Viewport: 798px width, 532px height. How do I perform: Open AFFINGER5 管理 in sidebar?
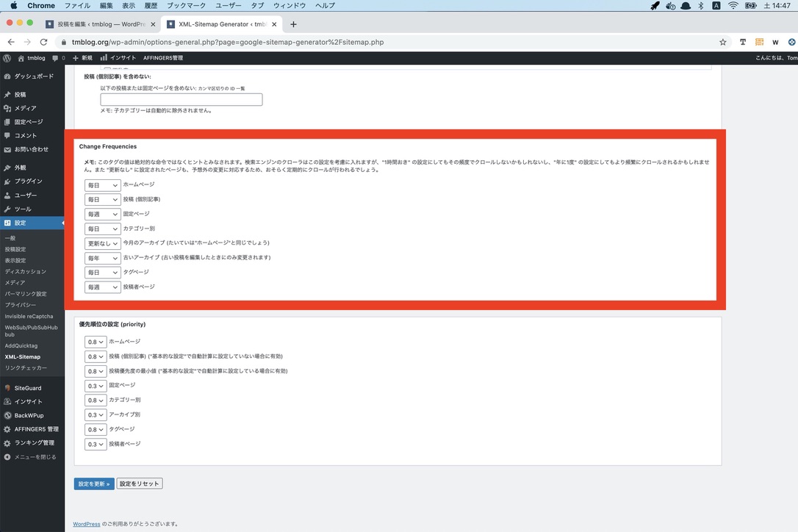click(x=32, y=429)
